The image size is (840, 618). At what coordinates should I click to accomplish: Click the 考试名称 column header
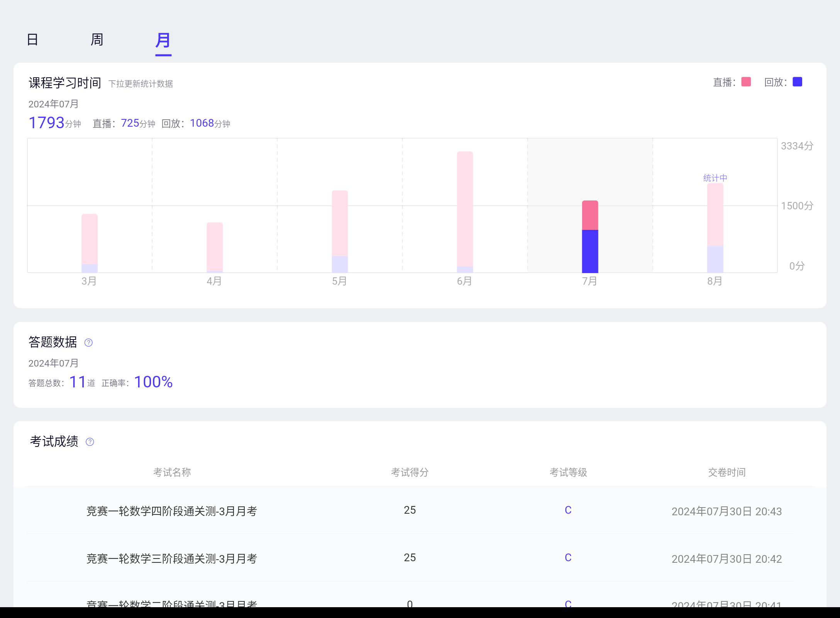tap(172, 472)
